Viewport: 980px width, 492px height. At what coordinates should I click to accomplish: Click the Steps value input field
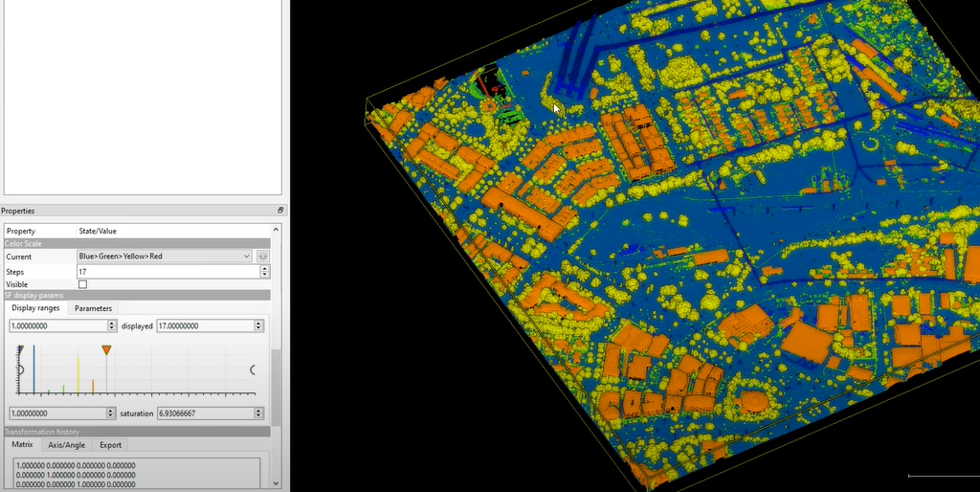pyautogui.click(x=167, y=272)
